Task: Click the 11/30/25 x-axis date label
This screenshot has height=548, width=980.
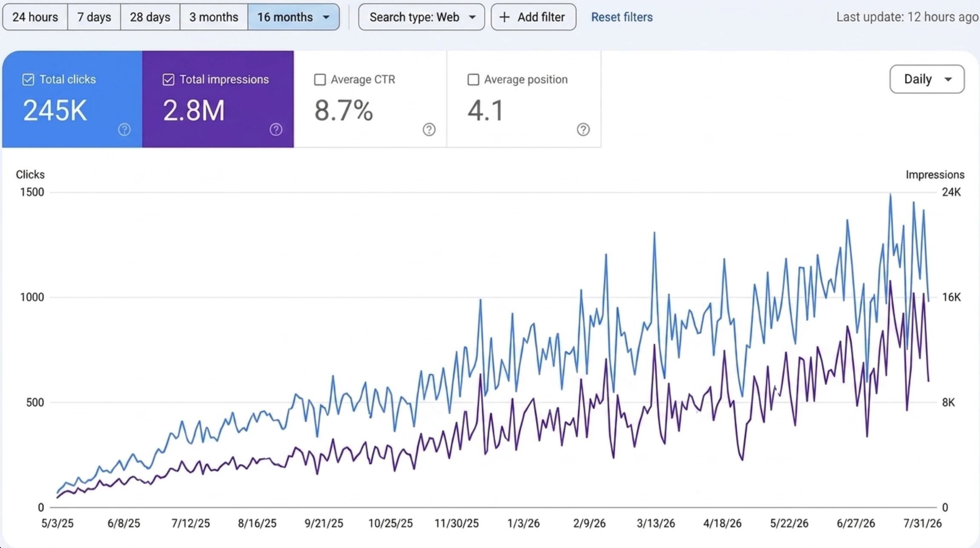Action: coord(456,523)
